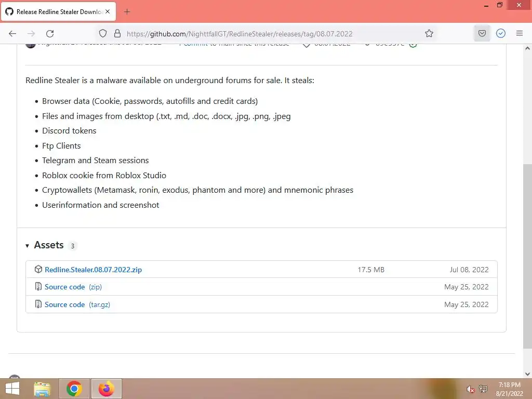The image size is (532, 399).
Task: Click the forward navigation arrow
Action: 31,34
